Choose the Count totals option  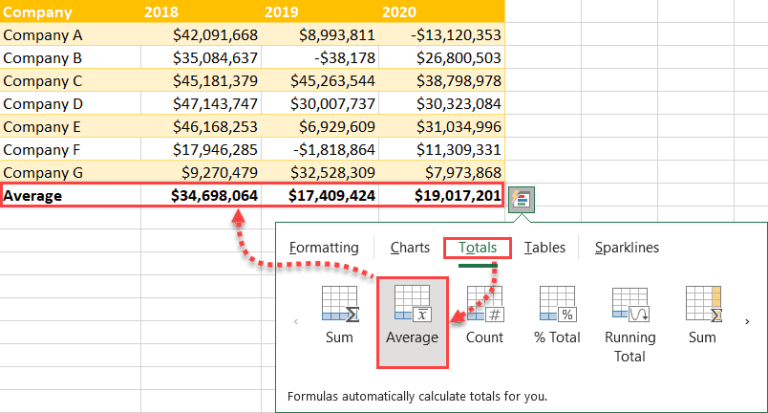point(484,316)
